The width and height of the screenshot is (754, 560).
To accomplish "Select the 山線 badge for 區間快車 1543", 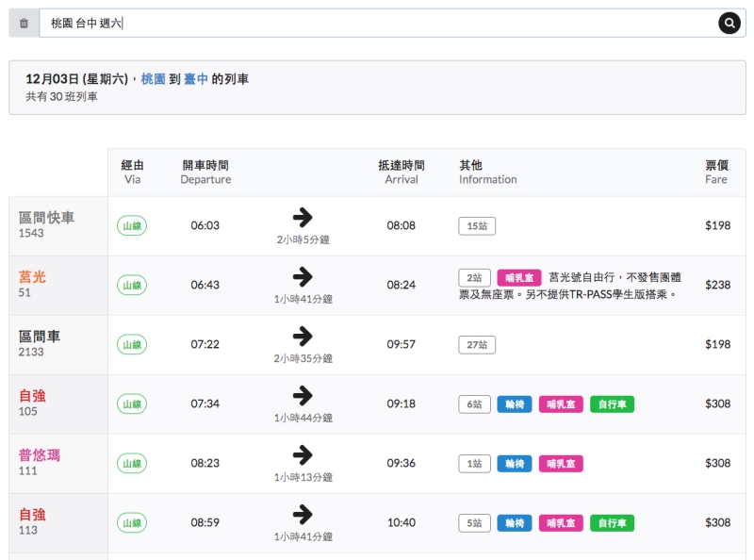I will 132,225.
